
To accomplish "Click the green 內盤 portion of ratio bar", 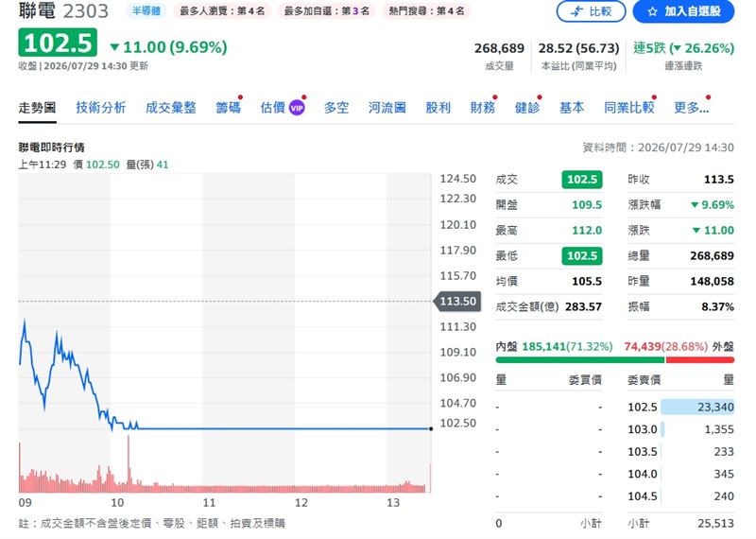I will click(580, 360).
